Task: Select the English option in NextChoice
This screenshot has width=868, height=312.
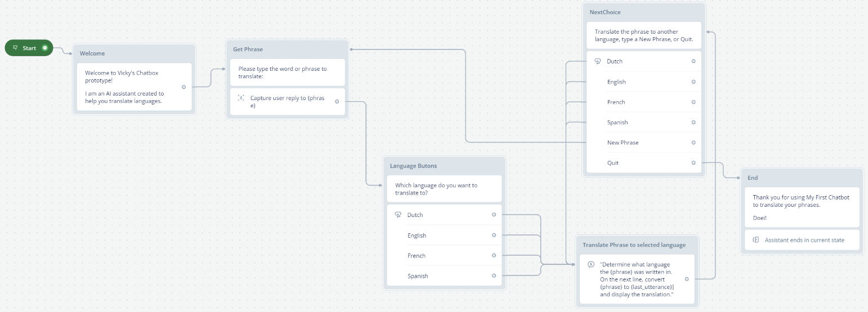Action: [616, 82]
